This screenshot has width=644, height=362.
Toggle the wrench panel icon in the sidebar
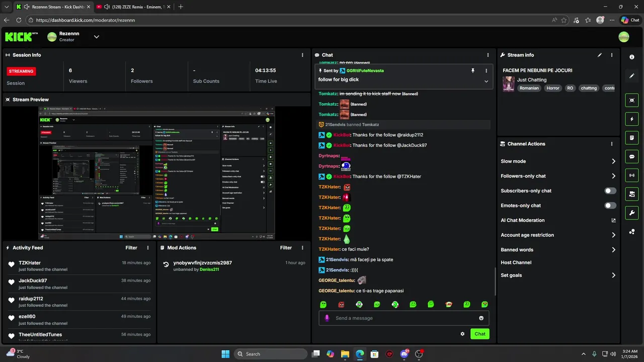coord(632,213)
